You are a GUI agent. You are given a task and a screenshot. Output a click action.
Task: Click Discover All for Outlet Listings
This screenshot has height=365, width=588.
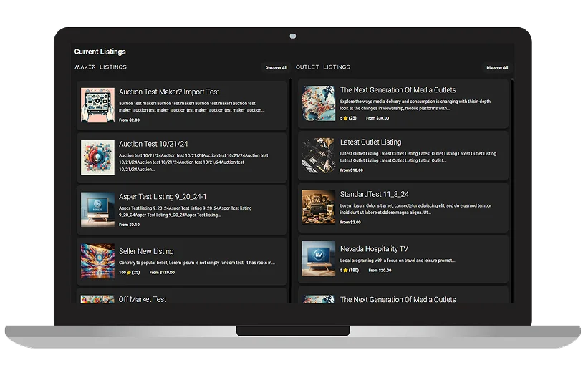tap(497, 68)
